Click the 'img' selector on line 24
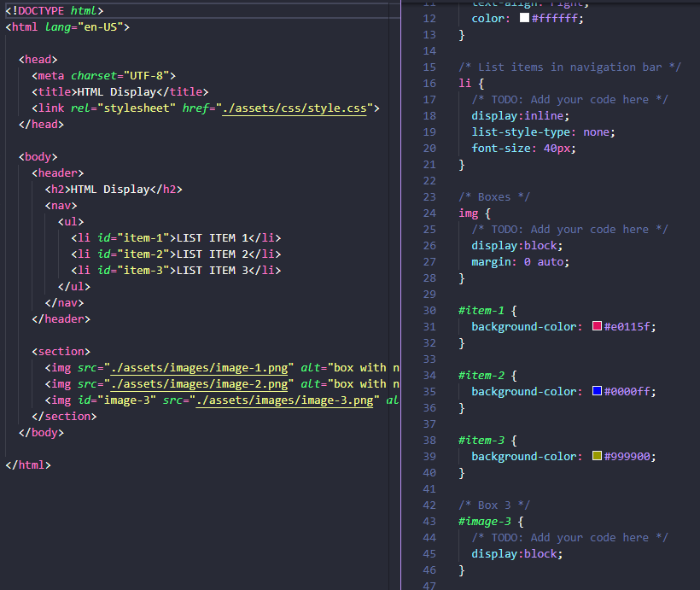 tap(469, 213)
